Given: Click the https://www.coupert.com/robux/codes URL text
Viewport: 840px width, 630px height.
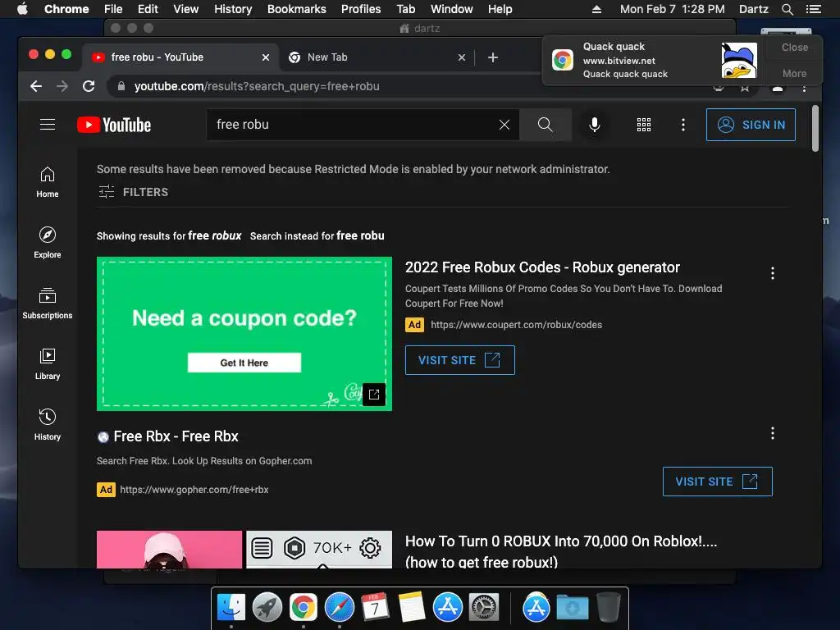Looking at the screenshot, I should (x=517, y=325).
